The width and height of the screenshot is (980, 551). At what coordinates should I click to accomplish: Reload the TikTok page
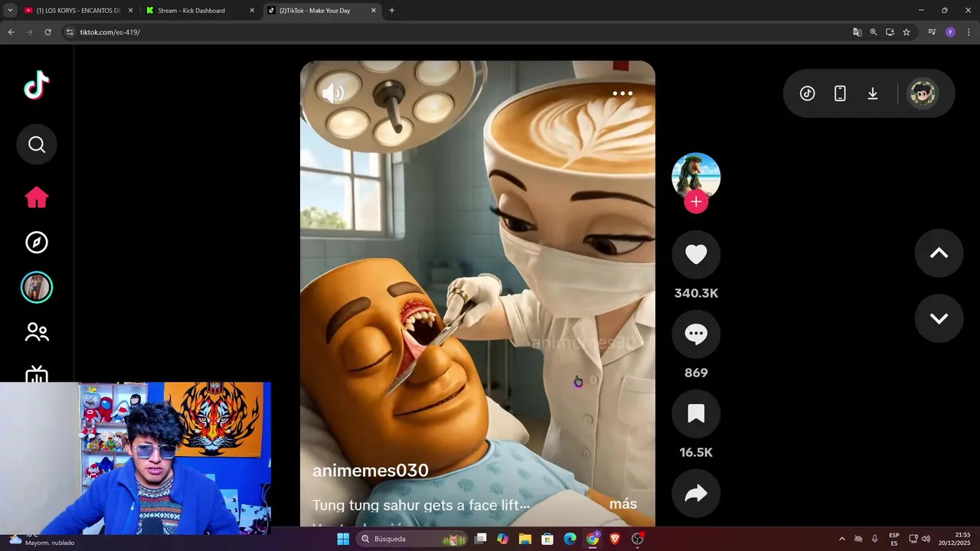[47, 32]
